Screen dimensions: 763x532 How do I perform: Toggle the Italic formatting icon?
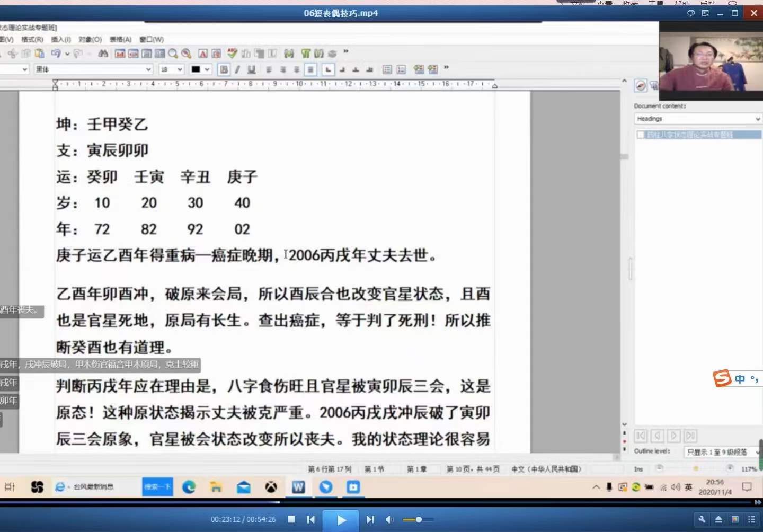237,69
